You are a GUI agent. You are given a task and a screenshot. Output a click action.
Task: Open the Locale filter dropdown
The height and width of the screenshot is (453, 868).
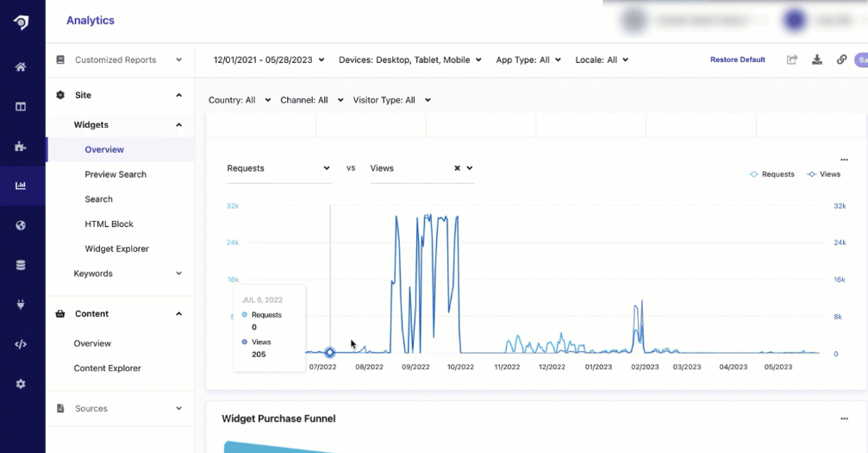[x=602, y=60]
